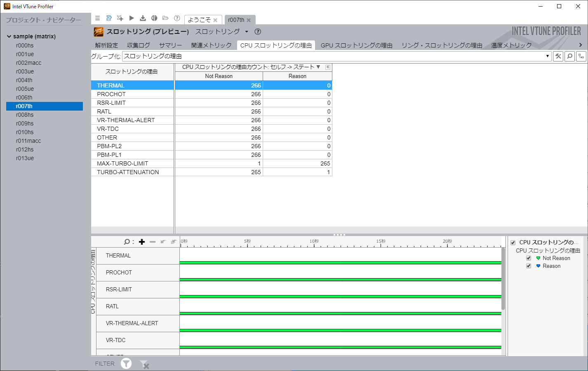Click the timeline zoom-in plus icon
Viewport: 588px width, 371px height.
point(142,242)
